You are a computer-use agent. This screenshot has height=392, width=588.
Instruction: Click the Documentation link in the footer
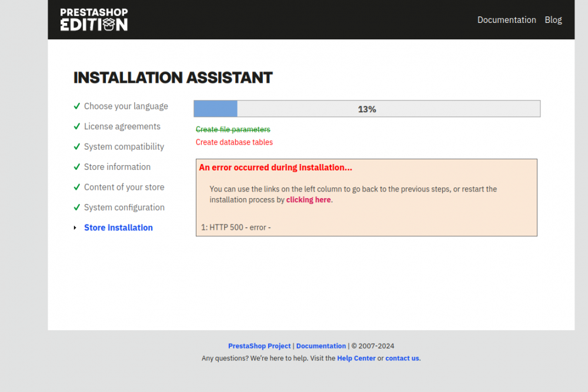pyautogui.click(x=321, y=346)
